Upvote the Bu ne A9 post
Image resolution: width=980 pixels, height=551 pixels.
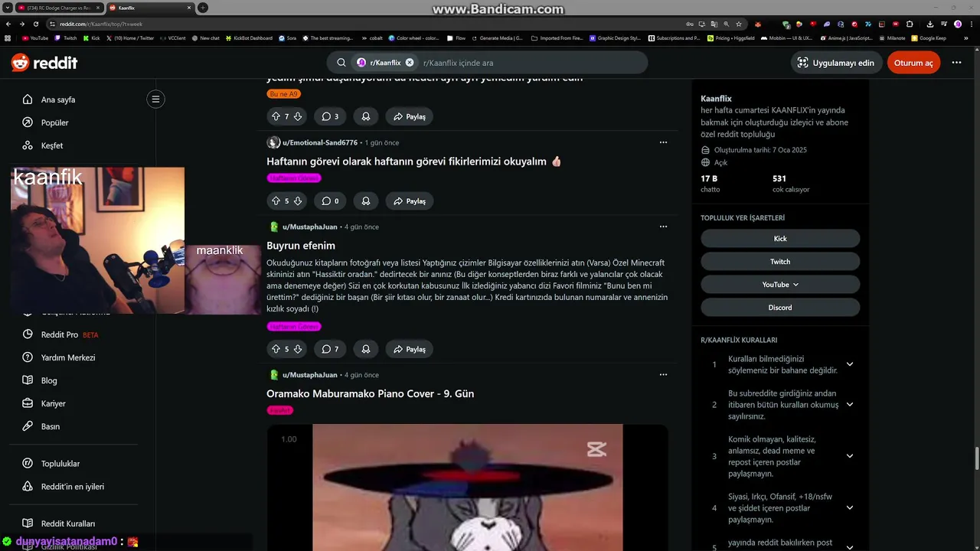pos(276,116)
